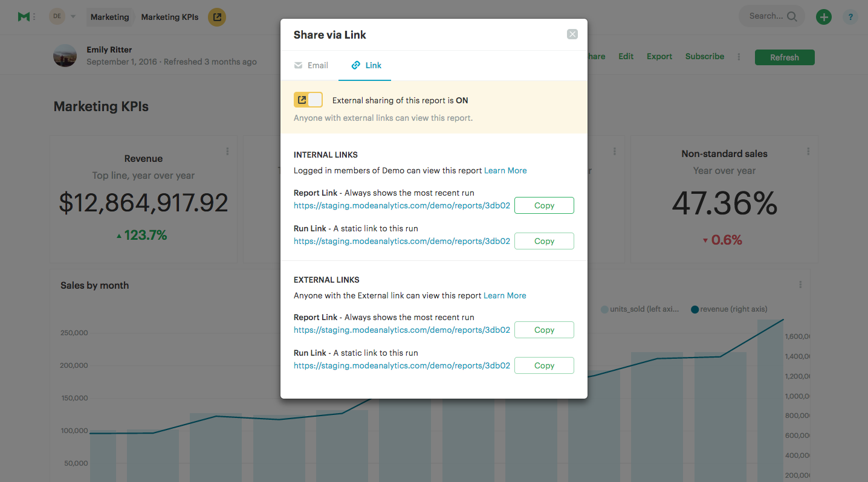
Task: Copy the external Report Link
Action: click(x=544, y=330)
